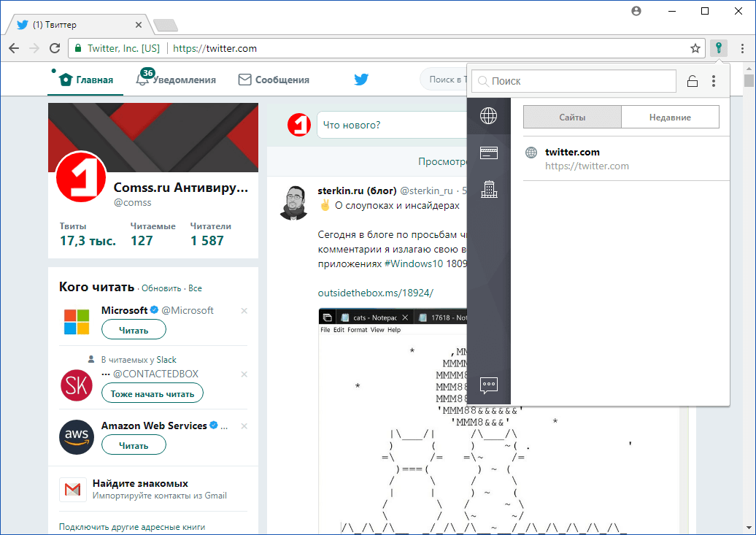Click the Microsoft logo avatar
The height and width of the screenshot is (535, 756).
(77, 322)
